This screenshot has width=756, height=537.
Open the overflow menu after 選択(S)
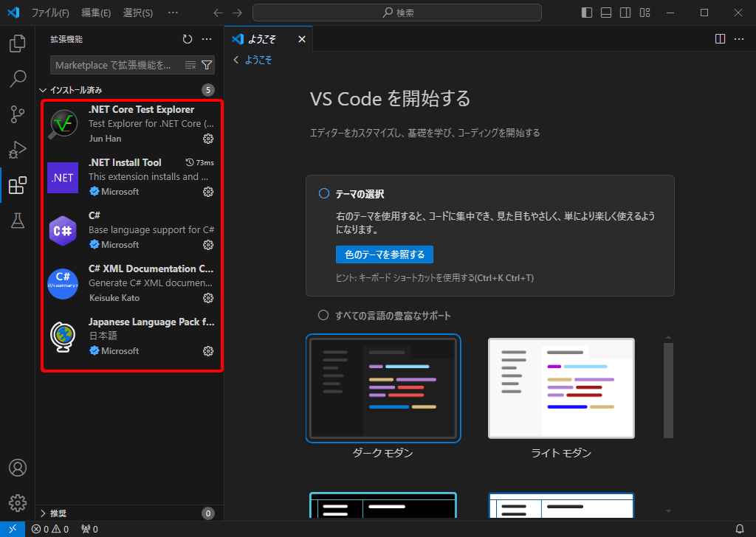point(173,13)
